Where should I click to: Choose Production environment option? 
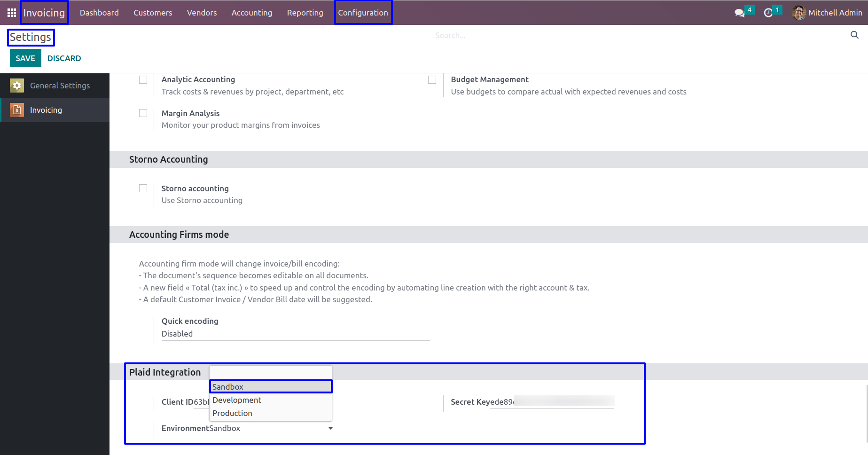click(271, 413)
